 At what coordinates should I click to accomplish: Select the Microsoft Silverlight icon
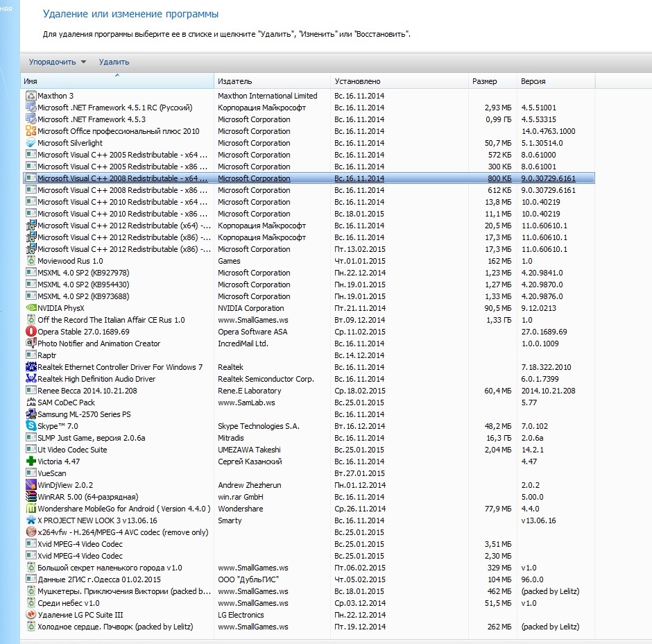(x=31, y=143)
